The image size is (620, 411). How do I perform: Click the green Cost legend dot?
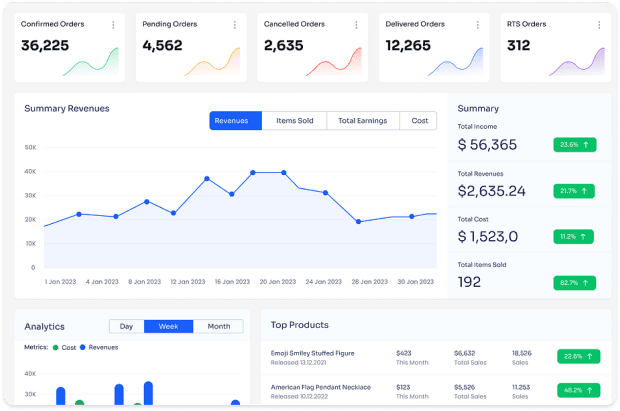pos(57,347)
